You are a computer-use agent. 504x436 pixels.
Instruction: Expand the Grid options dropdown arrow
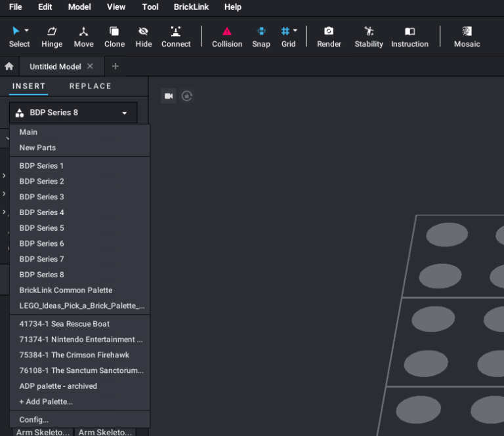[x=295, y=30]
